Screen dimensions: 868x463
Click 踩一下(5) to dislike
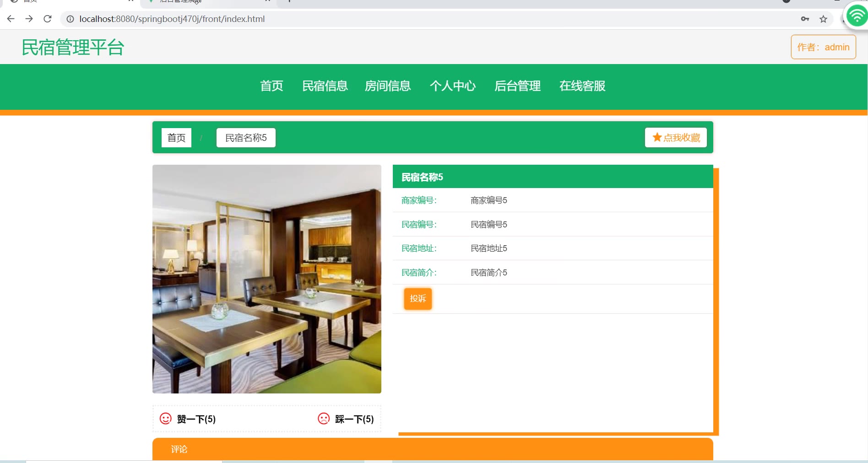[354, 419]
